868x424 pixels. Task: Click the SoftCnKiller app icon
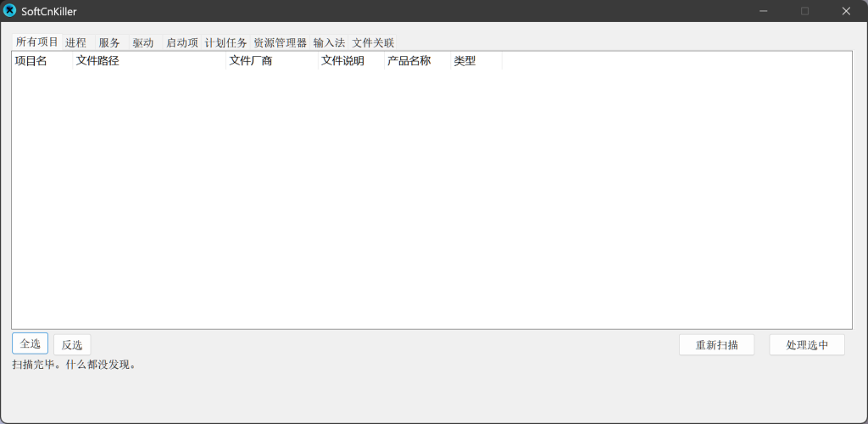(x=10, y=10)
